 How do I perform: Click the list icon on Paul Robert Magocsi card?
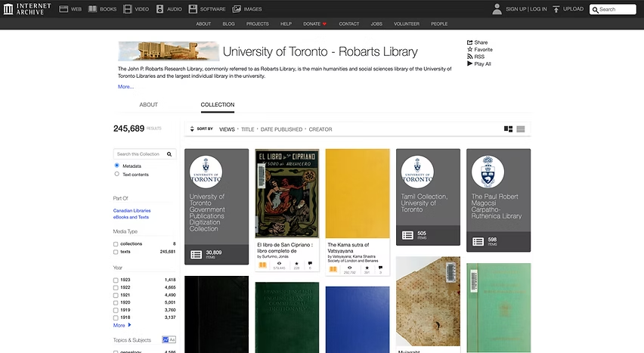(478, 242)
